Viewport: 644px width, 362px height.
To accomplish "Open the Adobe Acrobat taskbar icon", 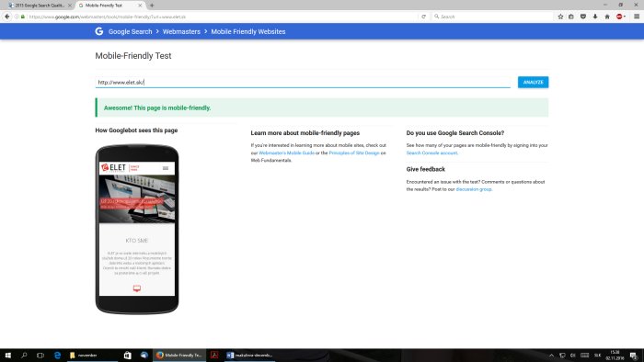I will (214, 355).
